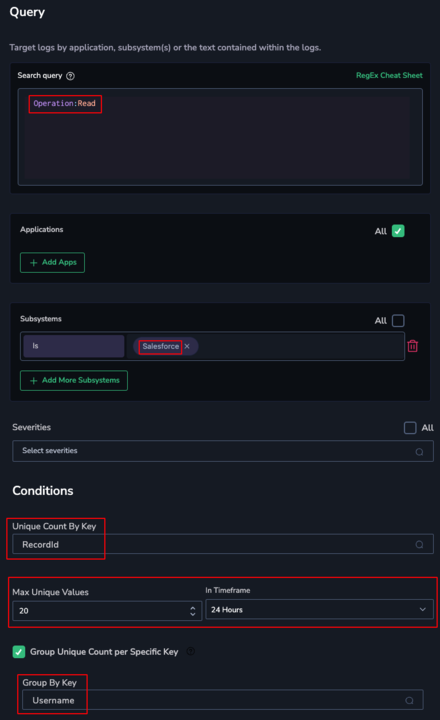The image size is (440, 720).
Task: Click the Username Group By Key field
Action: point(223,701)
